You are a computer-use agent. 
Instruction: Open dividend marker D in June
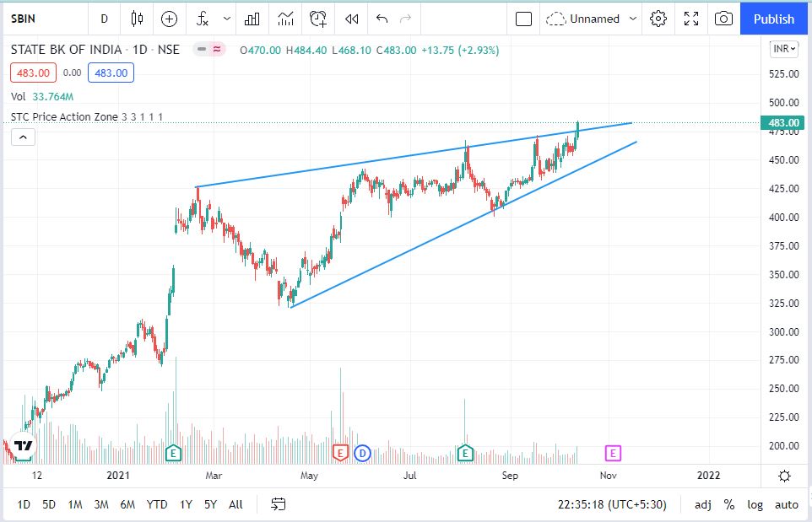click(x=362, y=454)
